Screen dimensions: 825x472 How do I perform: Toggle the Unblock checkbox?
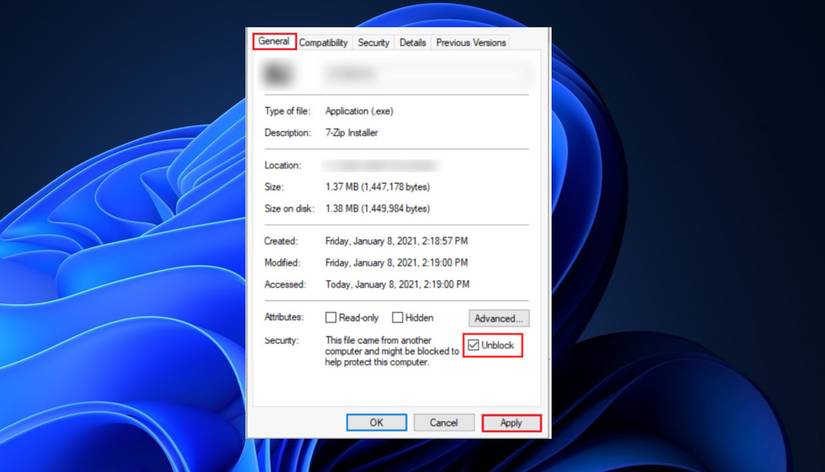tap(473, 345)
